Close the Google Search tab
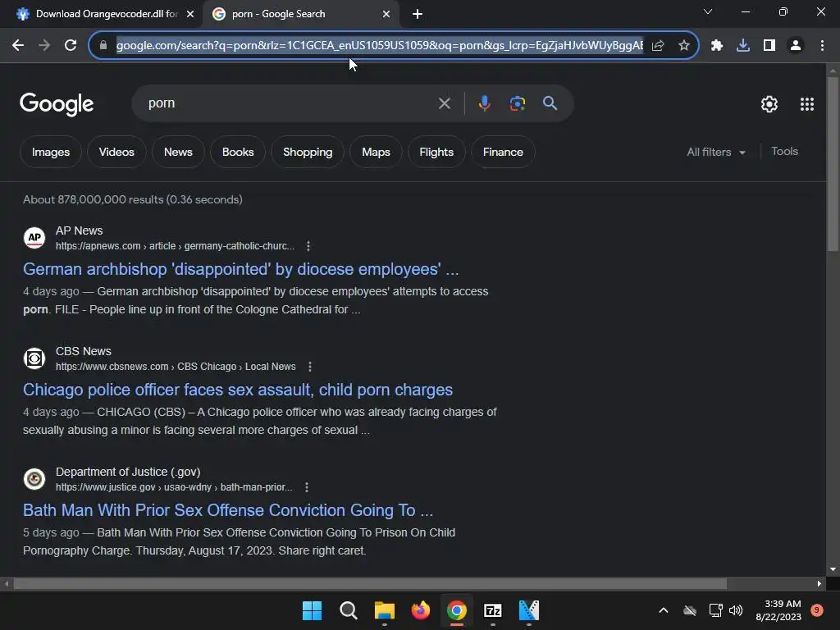Viewport: 840px width, 630px height. tap(386, 15)
